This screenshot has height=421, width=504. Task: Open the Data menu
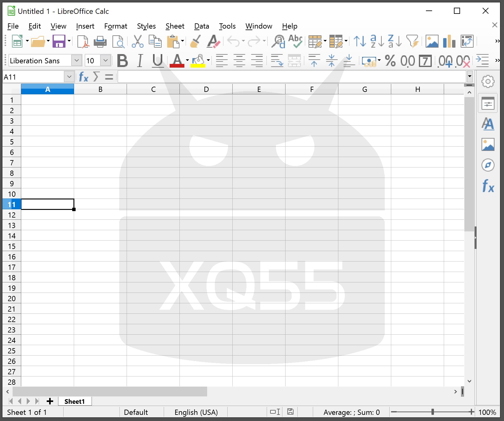point(202,26)
